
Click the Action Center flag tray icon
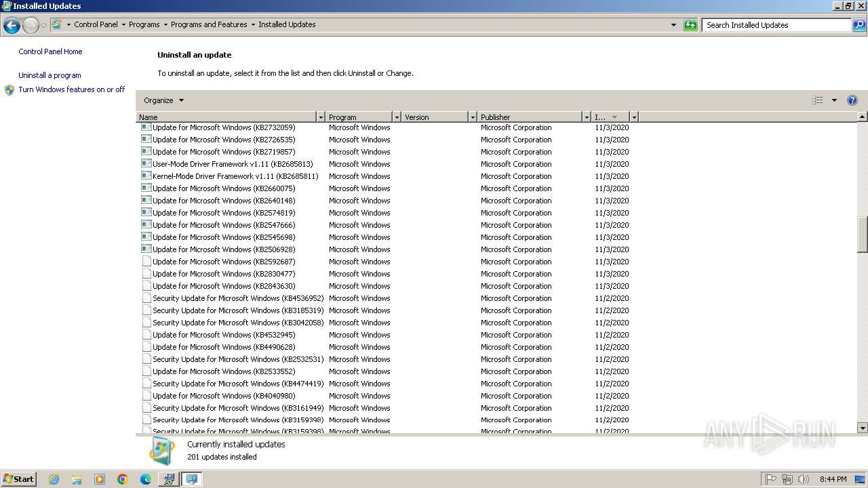pyautogui.click(x=771, y=479)
